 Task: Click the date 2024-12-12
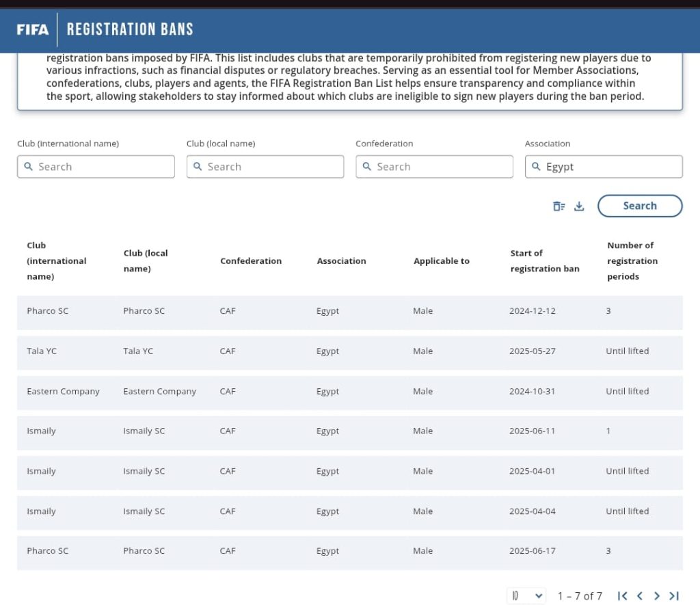click(532, 311)
